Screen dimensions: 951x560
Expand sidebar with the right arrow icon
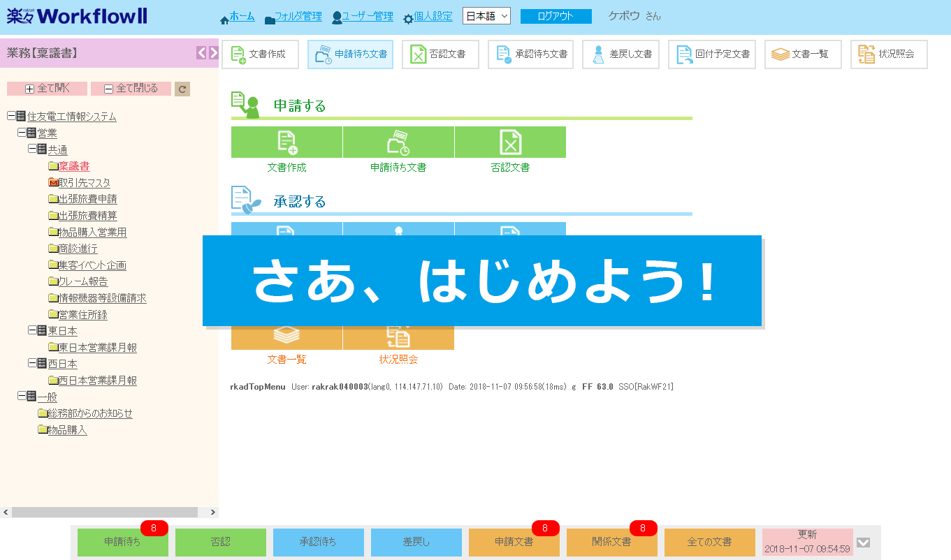(213, 52)
